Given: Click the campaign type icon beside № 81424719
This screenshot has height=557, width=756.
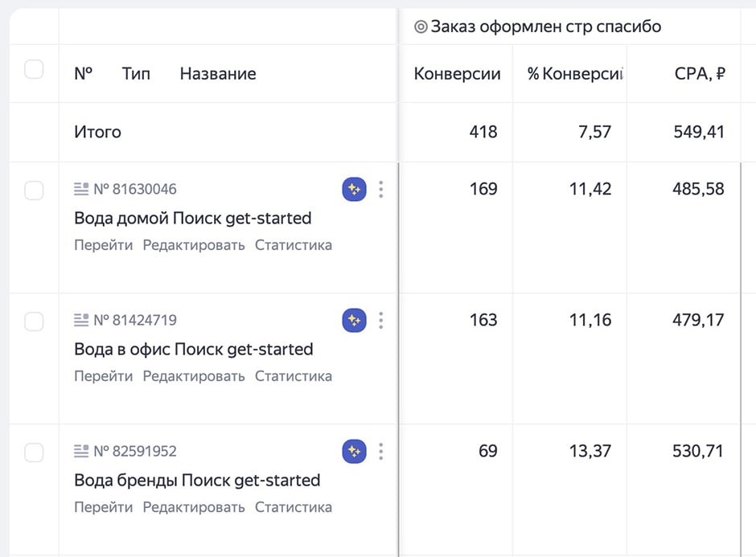Looking at the screenshot, I should (81, 319).
